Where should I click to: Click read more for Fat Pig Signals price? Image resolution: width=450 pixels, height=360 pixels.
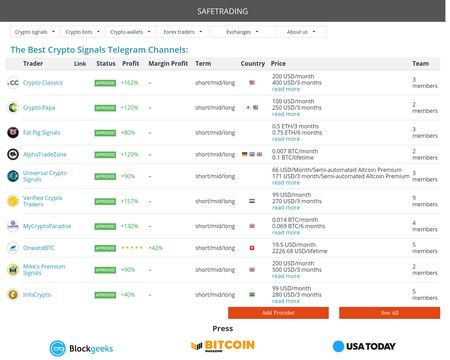pos(286,139)
